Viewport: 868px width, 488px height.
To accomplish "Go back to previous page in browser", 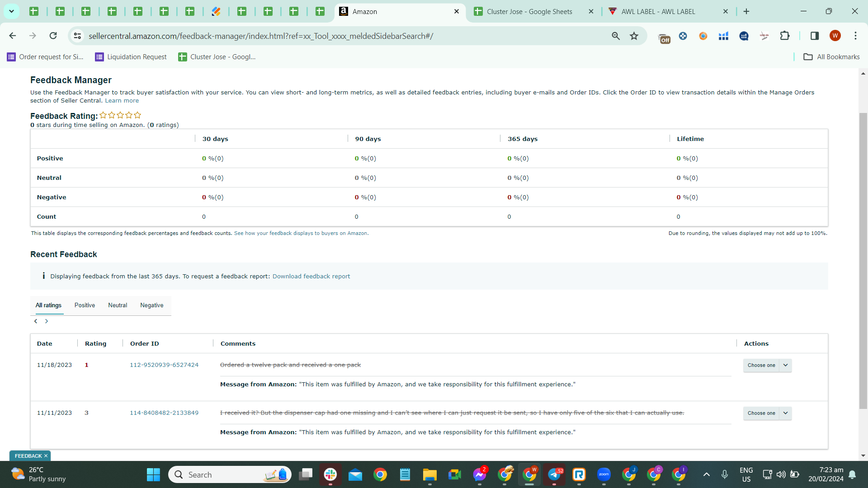I will [13, 36].
